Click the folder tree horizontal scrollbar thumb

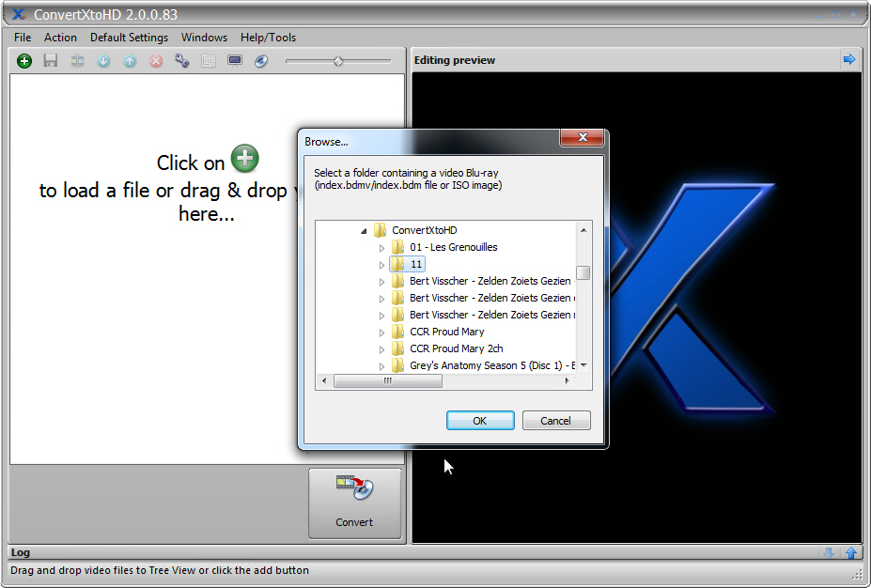[388, 380]
